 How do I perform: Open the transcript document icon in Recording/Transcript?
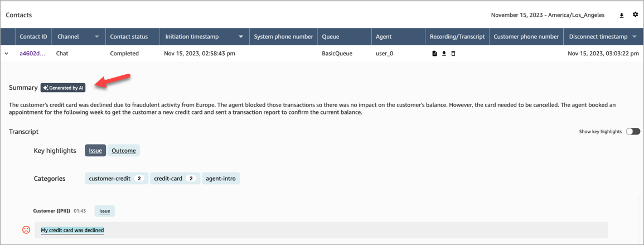point(434,54)
